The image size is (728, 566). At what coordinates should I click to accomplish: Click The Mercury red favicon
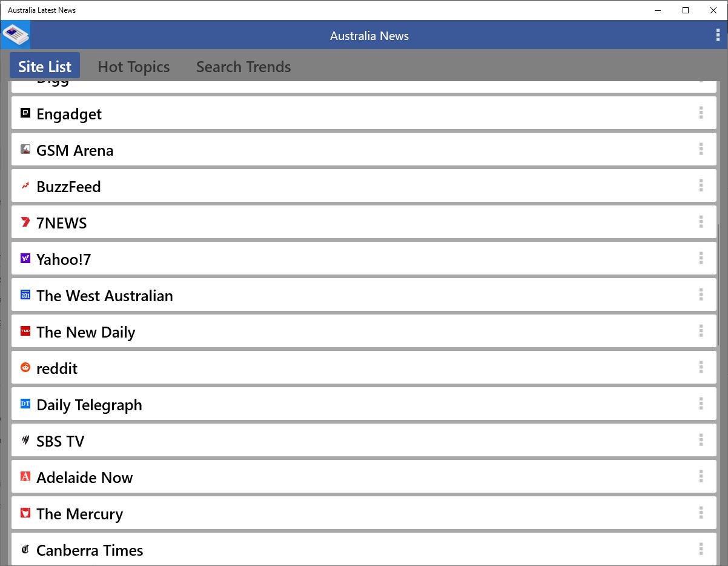click(x=25, y=513)
